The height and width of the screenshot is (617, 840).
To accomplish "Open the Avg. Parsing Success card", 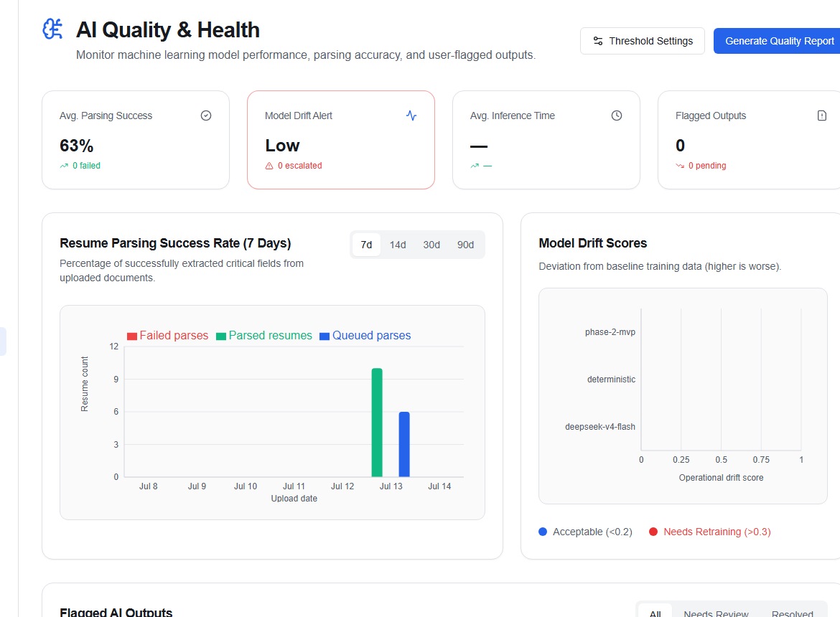I will tap(136, 140).
